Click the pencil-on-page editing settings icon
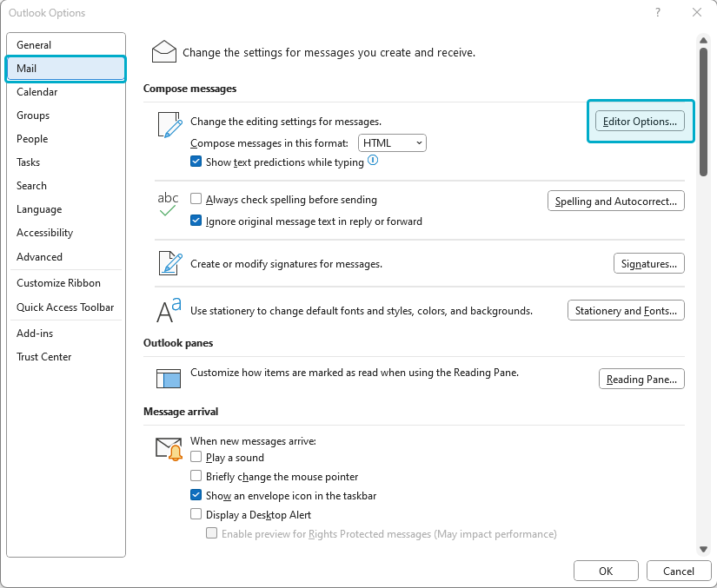This screenshot has height=588, width=717. 169,125
